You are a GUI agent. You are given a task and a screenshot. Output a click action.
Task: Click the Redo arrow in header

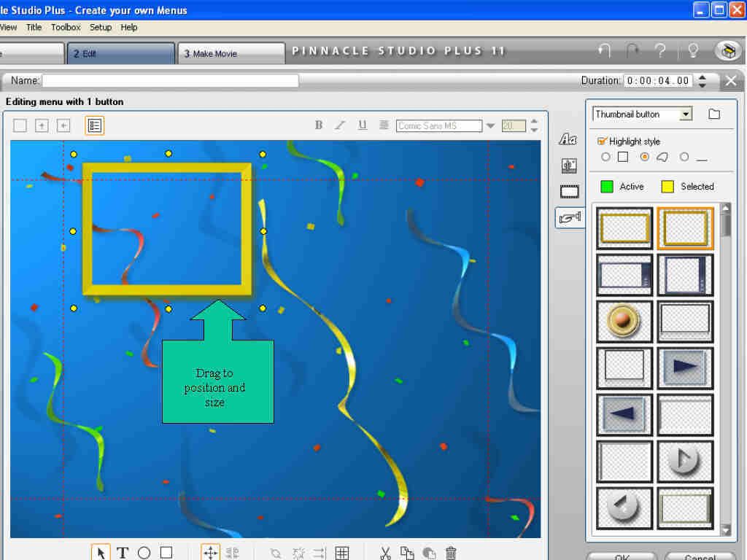(x=632, y=50)
